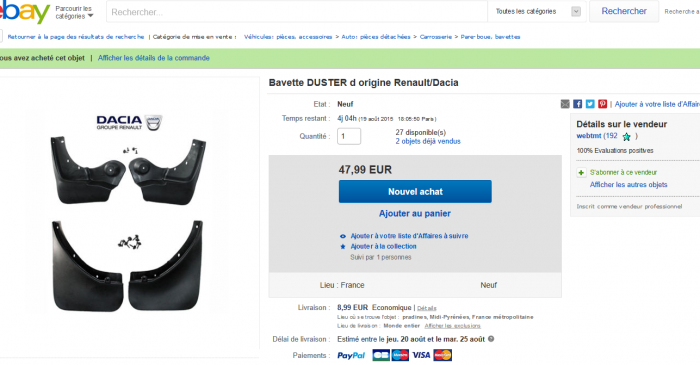
Task: Click Ajouter au panier
Action: 415,214
